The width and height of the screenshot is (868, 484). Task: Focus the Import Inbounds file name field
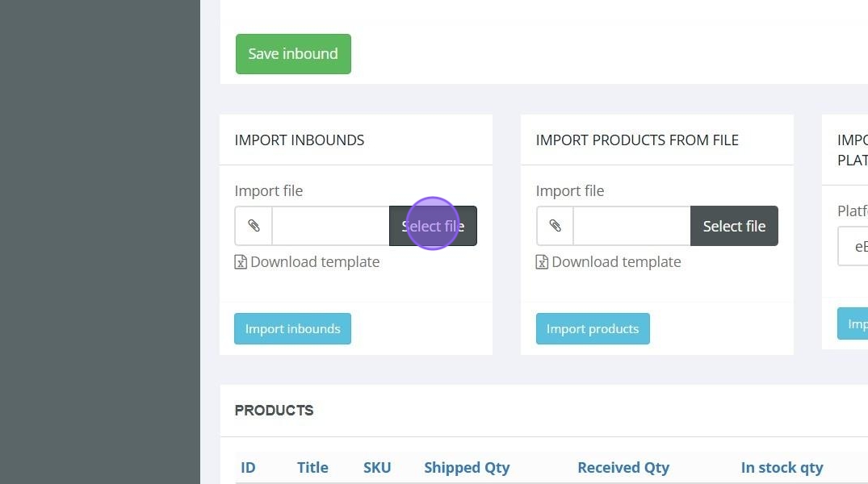click(x=330, y=226)
